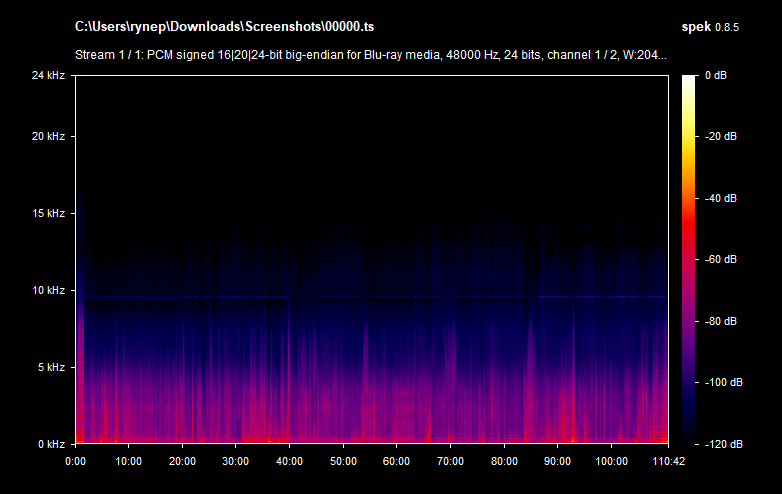Select the 20 kHz frequency axis label
The image size is (782, 494).
[x=48, y=137]
